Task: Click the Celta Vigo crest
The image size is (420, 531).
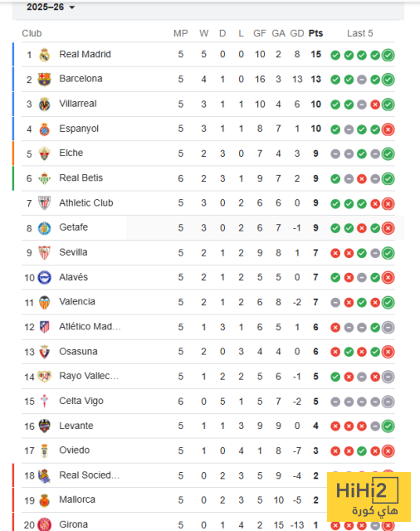Action: [44, 402]
